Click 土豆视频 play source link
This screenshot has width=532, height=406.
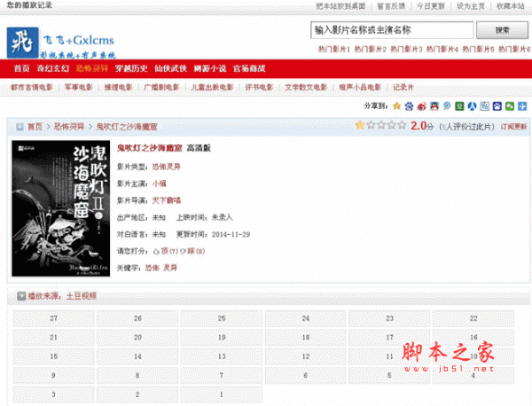click(81, 296)
